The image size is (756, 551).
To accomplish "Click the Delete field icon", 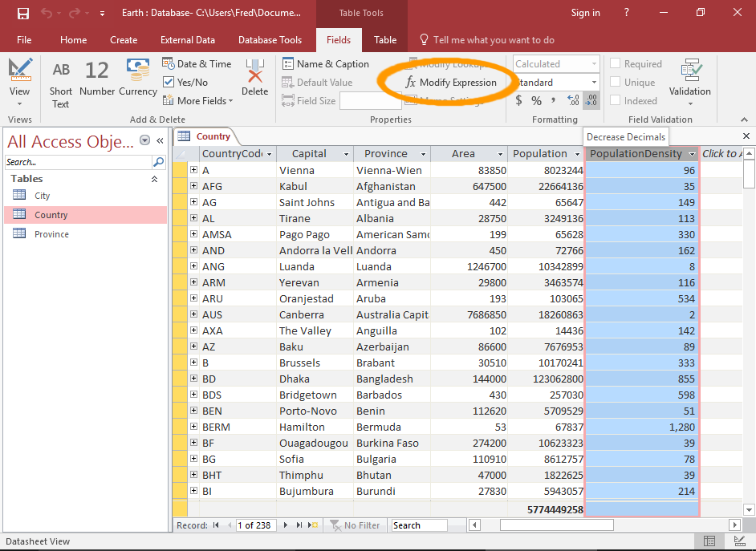I will pos(254,72).
